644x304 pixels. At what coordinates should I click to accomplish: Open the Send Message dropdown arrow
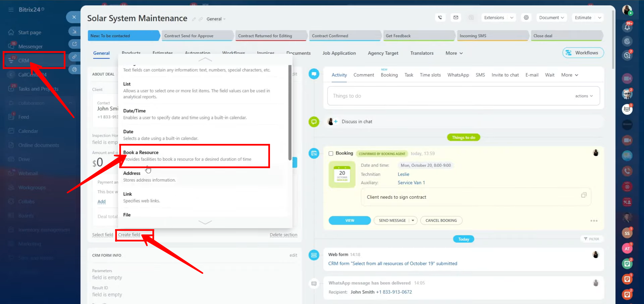[413, 220]
